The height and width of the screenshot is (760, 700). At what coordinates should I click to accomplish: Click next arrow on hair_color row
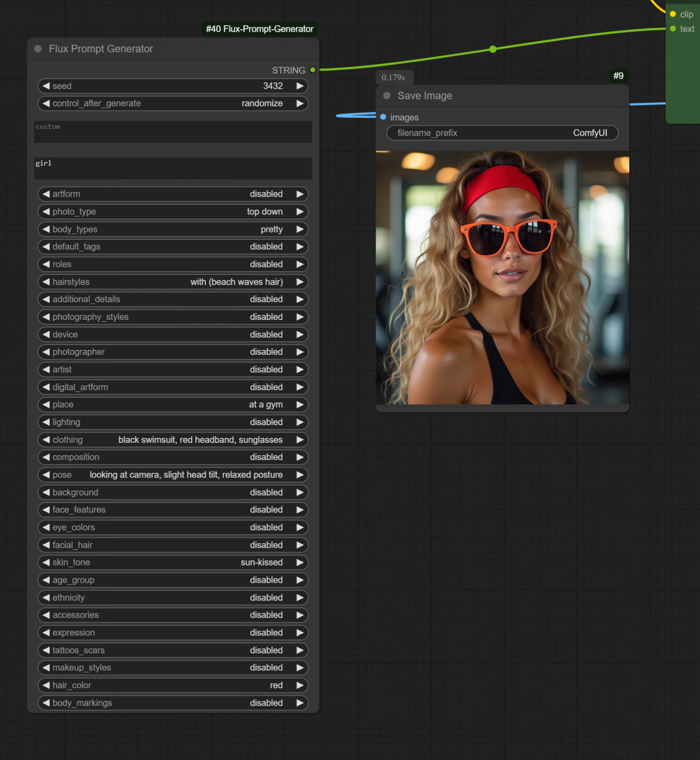(300, 685)
